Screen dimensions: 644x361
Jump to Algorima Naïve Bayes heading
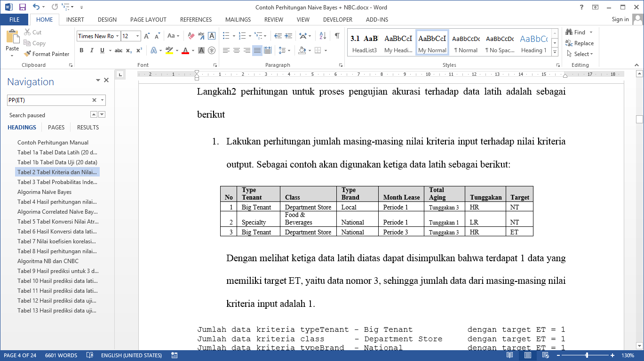click(x=45, y=192)
